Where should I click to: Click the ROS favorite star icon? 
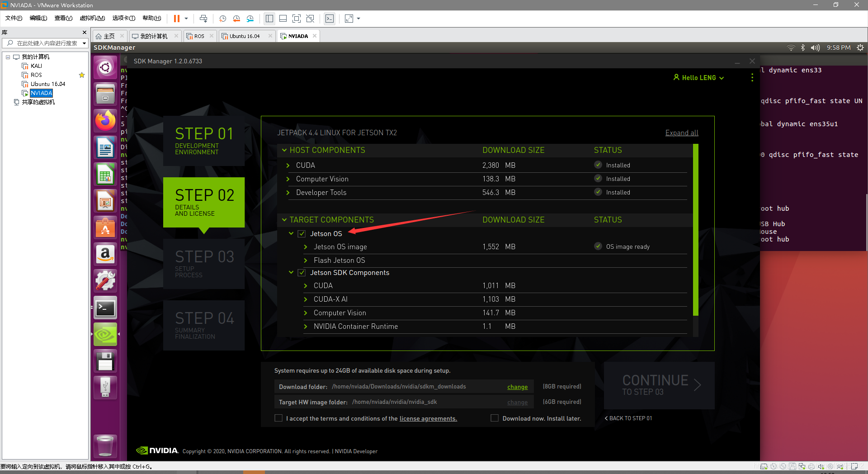(82, 75)
